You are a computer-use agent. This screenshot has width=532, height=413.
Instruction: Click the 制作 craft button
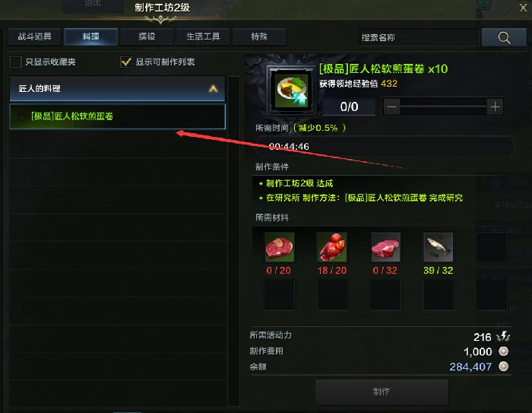point(382,392)
